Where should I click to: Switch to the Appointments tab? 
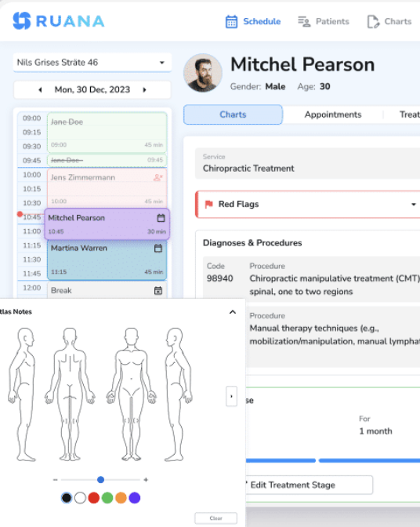333,114
